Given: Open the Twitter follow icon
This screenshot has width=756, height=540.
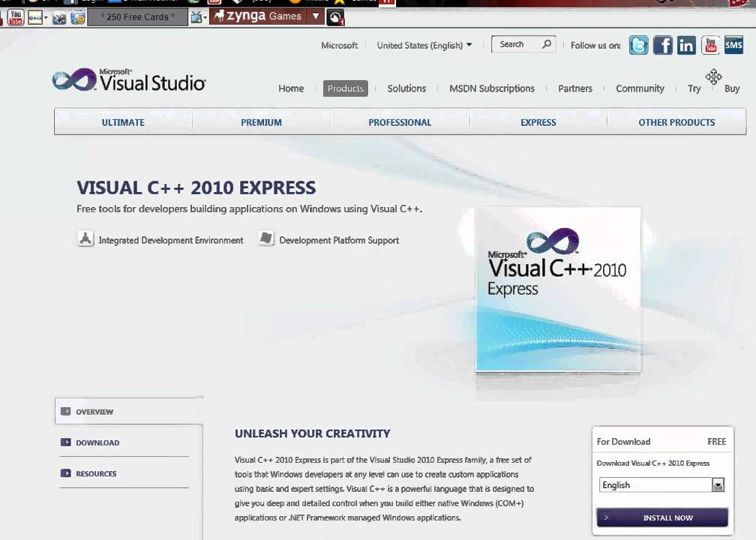Looking at the screenshot, I should tap(639, 45).
